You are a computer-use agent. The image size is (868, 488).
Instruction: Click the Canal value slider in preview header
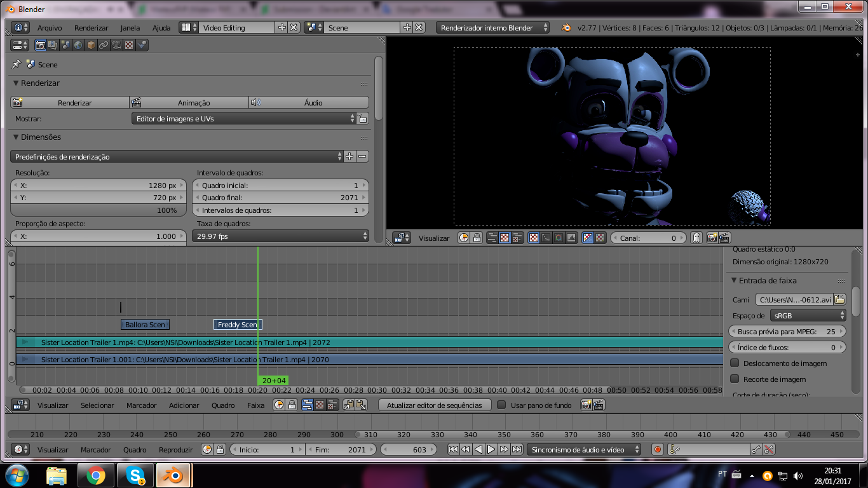click(x=649, y=238)
